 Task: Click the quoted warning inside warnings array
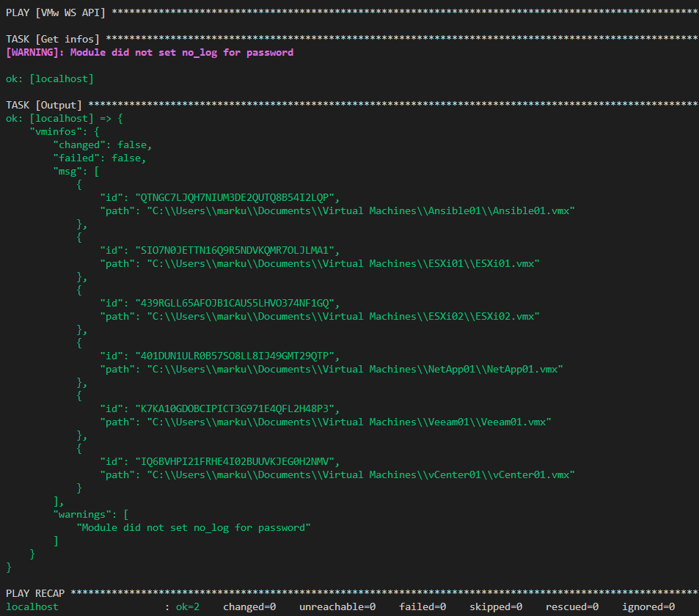pos(194,527)
